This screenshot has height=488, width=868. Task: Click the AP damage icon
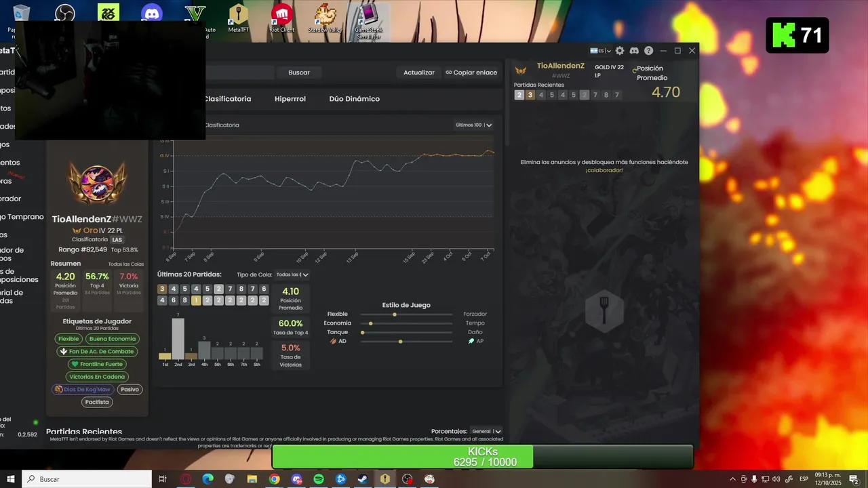pos(471,341)
